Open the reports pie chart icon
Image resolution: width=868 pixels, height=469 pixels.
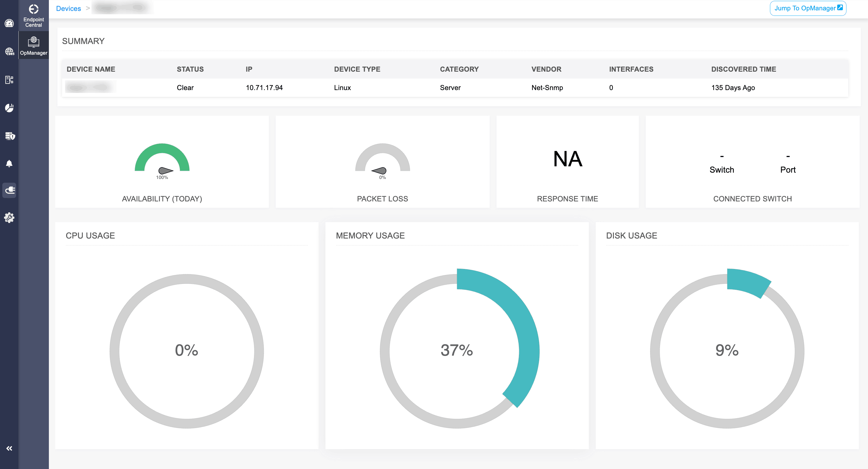[9, 108]
